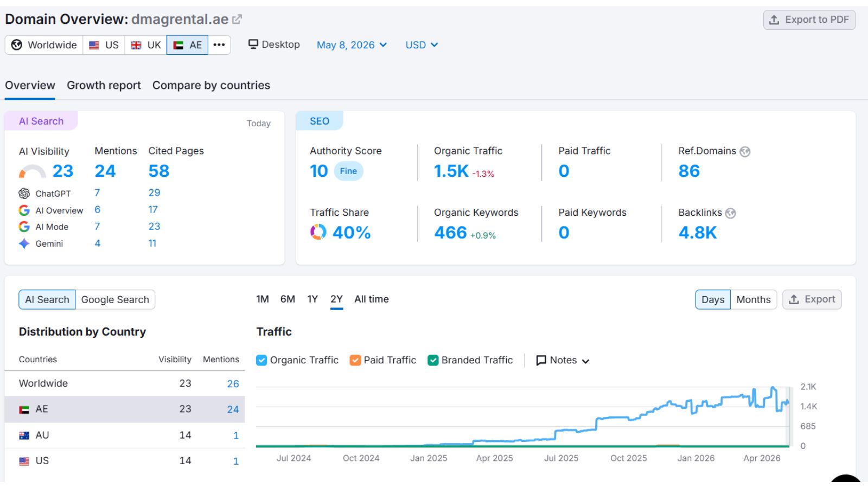The image size is (868, 488).
Task: Click the Worldwide globe icon
Action: click(17, 45)
